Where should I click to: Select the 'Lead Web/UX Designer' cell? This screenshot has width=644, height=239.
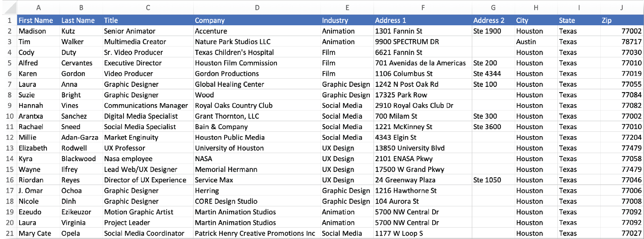[148, 170]
